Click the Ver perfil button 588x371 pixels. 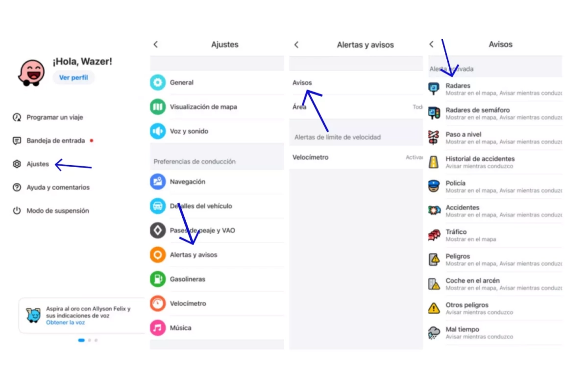(73, 77)
